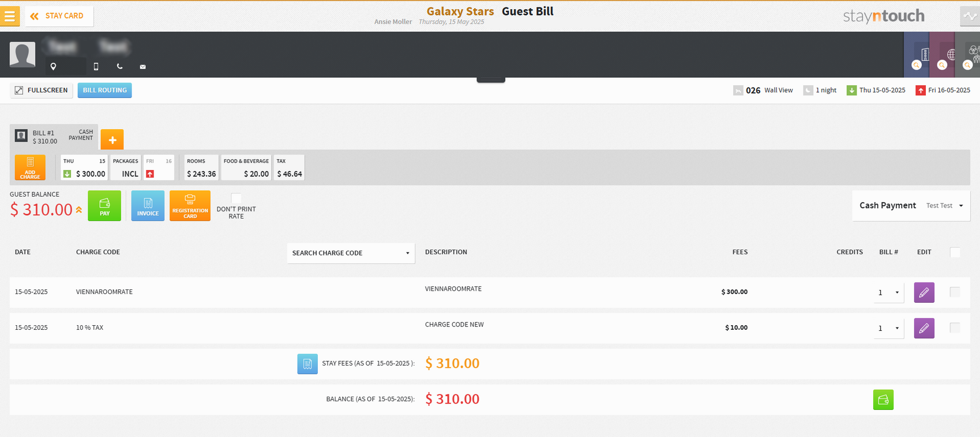Open the Search Charge Code dropdown
This screenshot has height=437, width=980.
(351, 253)
